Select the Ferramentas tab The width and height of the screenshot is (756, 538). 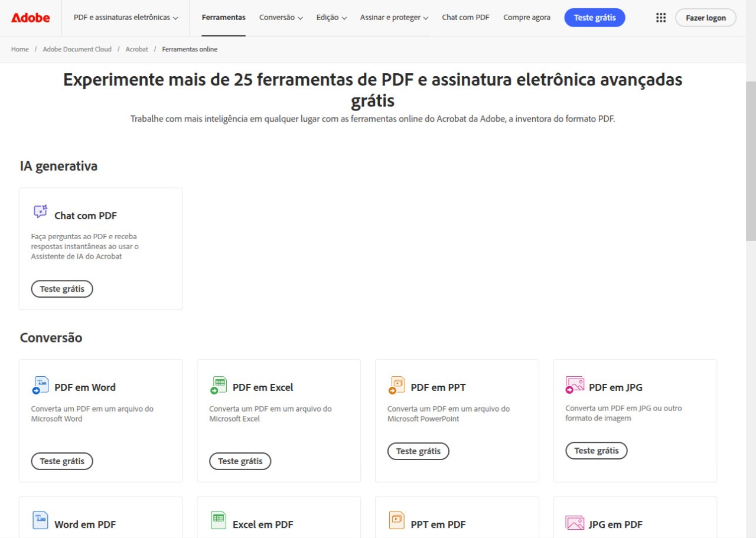(224, 18)
